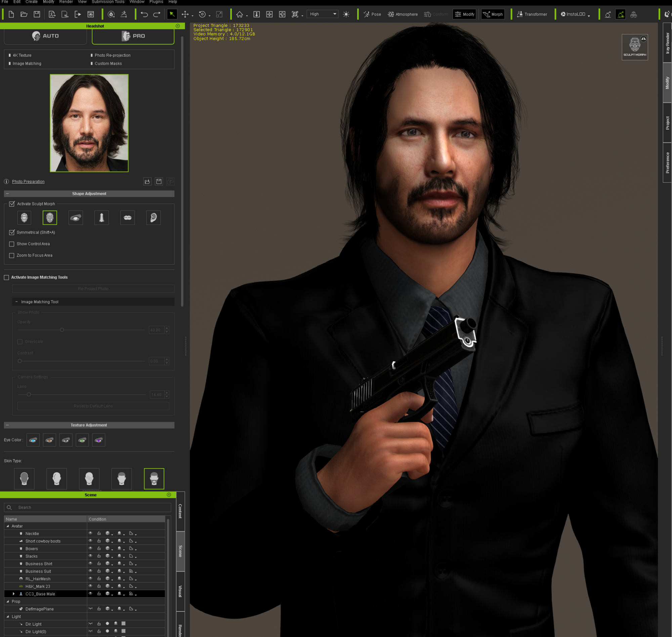Save project using the disk icon
Viewport: 672px width, 637px height.
tap(37, 14)
